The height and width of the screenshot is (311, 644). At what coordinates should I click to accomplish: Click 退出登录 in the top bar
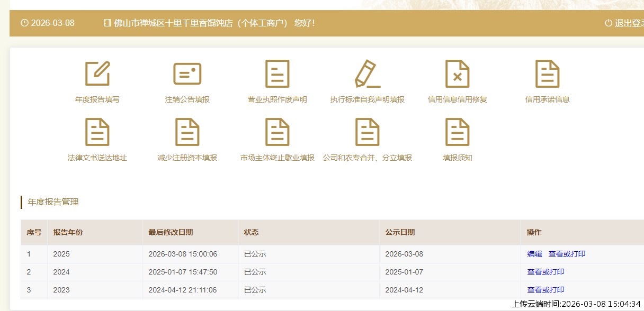coord(628,23)
